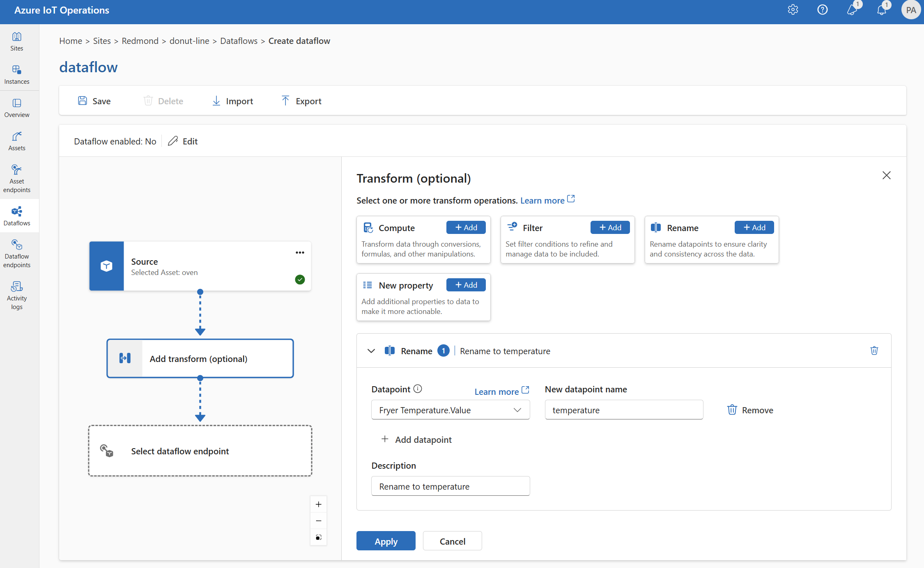Image resolution: width=924 pixels, height=568 pixels.
Task: Click the Rename transform Add icon
Action: (x=752, y=228)
